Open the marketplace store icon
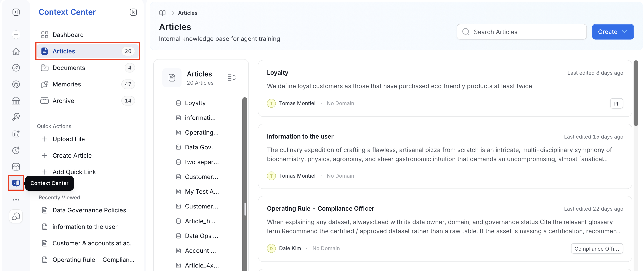Viewport: 644px width, 271px height. pyautogui.click(x=16, y=167)
